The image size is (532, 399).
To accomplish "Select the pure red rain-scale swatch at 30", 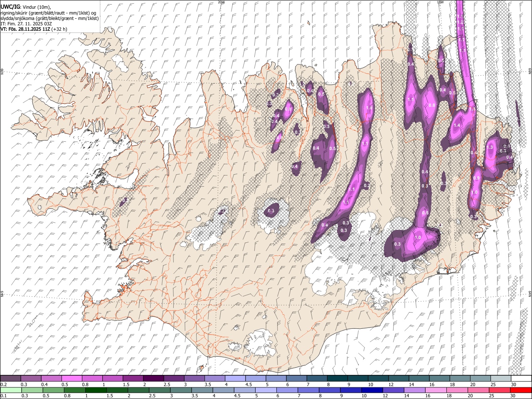I will coord(521,390).
